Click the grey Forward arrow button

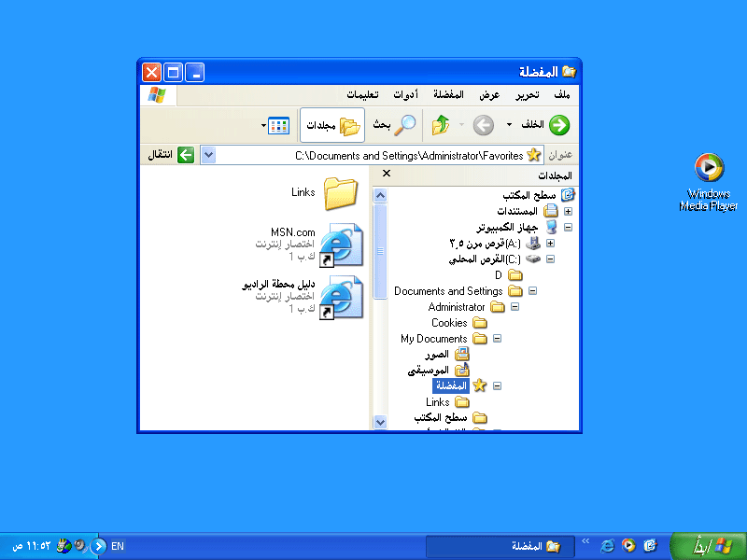pyautogui.click(x=483, y=126)
